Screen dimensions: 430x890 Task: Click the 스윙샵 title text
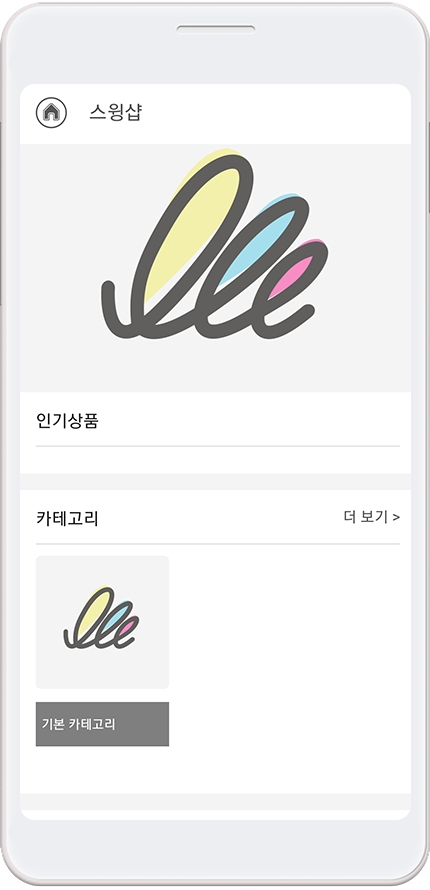(115, 112)
